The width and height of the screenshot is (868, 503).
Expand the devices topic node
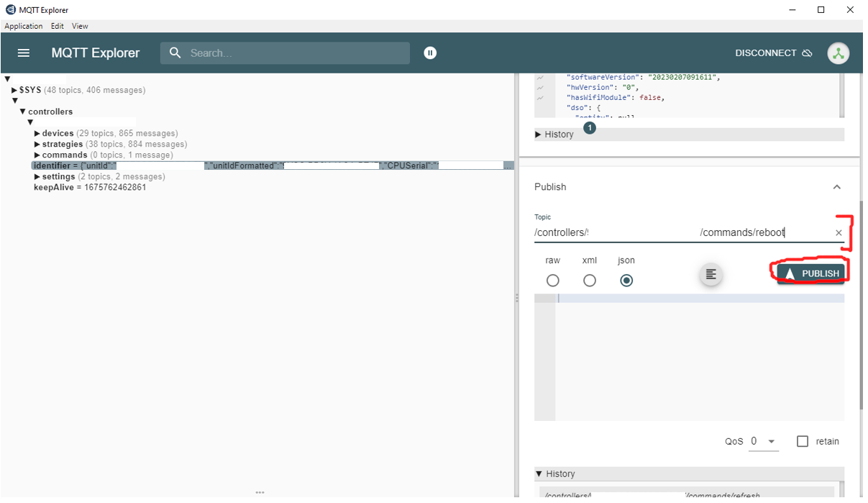click(37, 134)
